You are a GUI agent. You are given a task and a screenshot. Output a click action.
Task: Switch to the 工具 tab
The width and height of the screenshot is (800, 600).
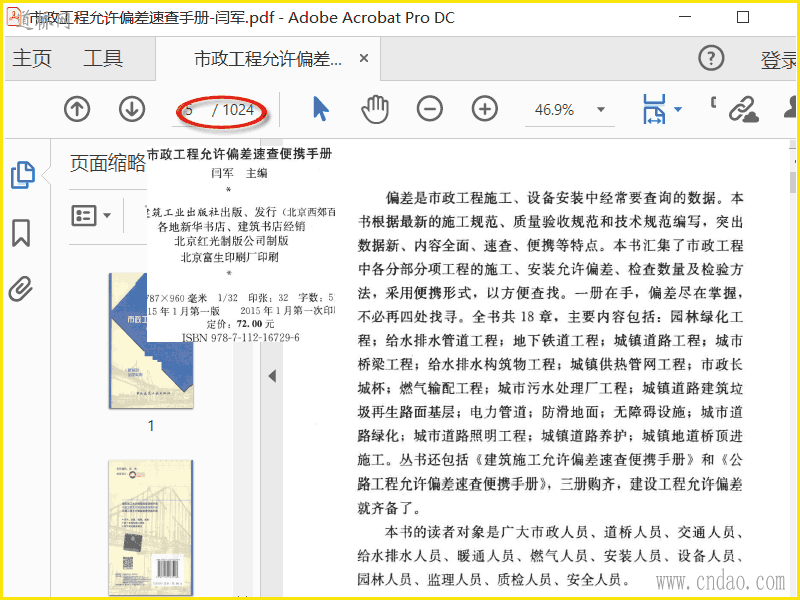point(103,58)
